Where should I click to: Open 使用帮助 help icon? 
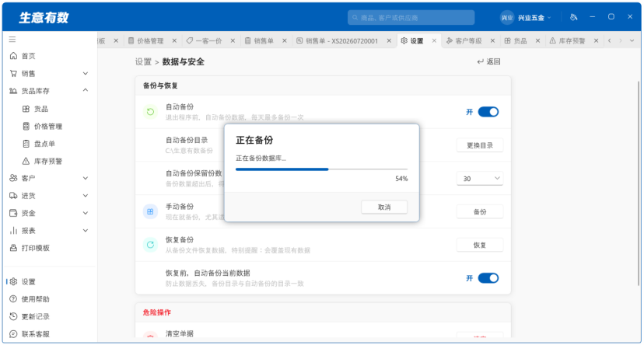(13, 299)
